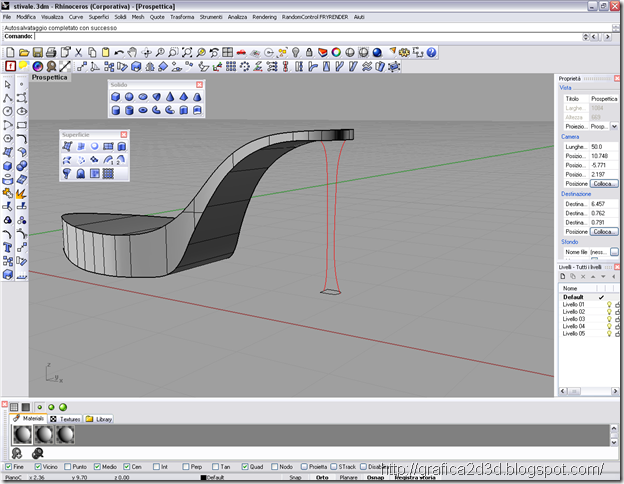Select the Text tool in left toolbar
The image size is (624, 484).
click(x=8, y=248)
